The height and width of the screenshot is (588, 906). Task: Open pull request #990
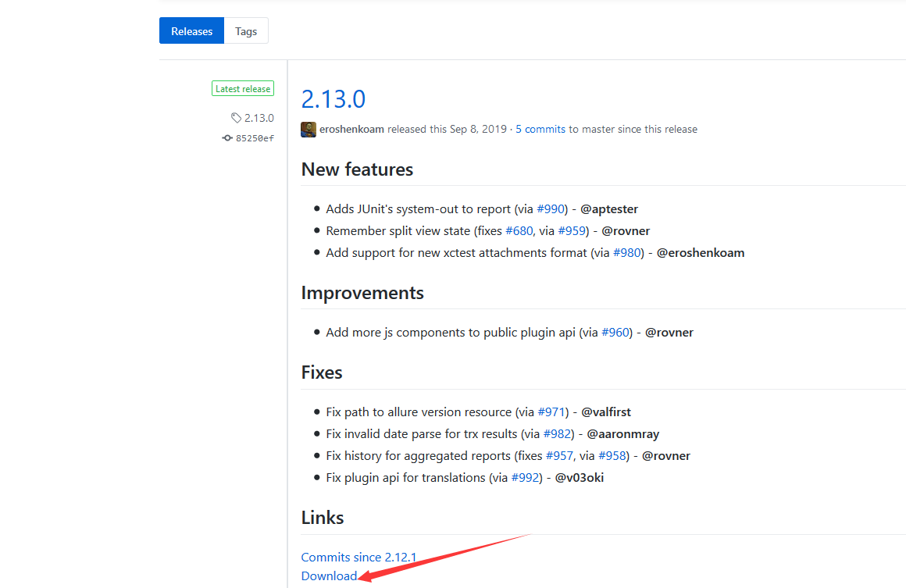coord(551,209)
